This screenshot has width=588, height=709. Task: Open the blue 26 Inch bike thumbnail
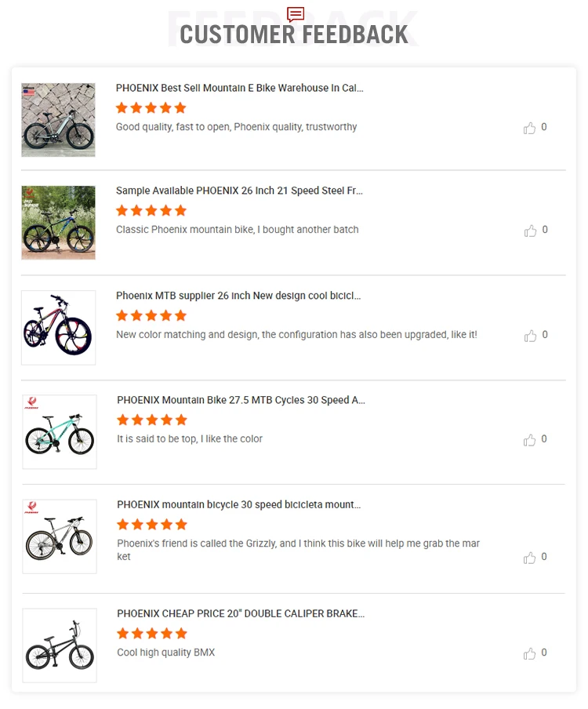point(59,223)
